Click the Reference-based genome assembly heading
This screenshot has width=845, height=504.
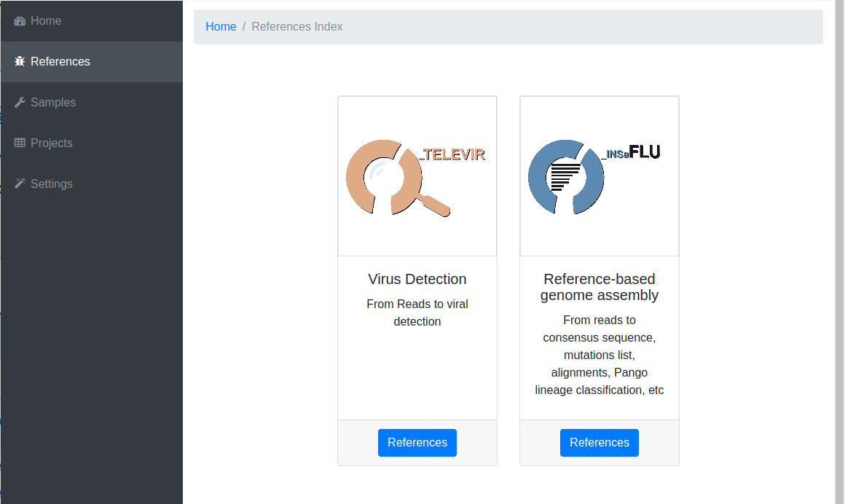[x=600, y=287]
